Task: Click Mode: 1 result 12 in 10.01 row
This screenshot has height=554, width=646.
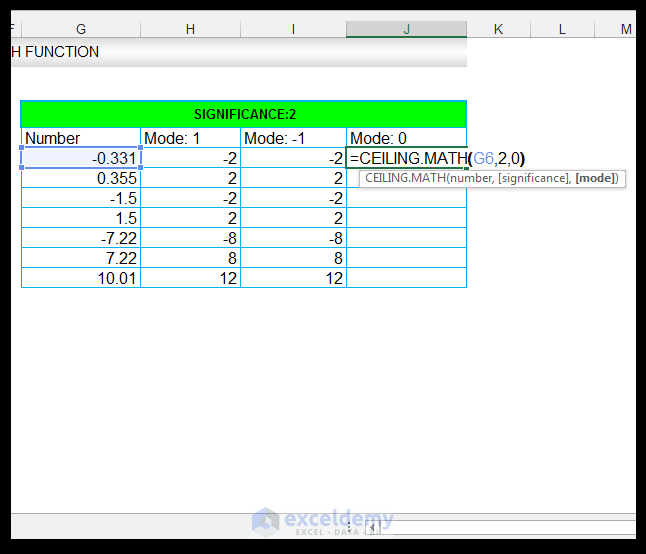Action: 190,278
